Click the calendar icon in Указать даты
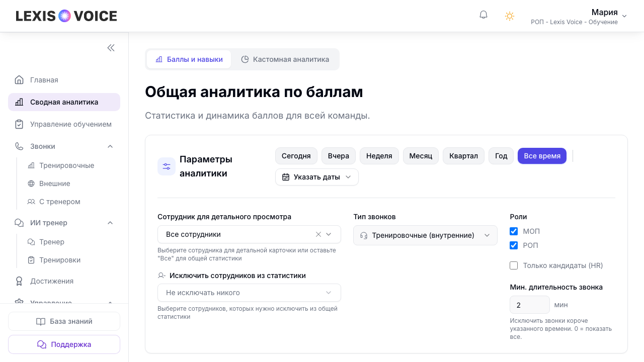Screen dimensions: 644x362 click(286, 177)
